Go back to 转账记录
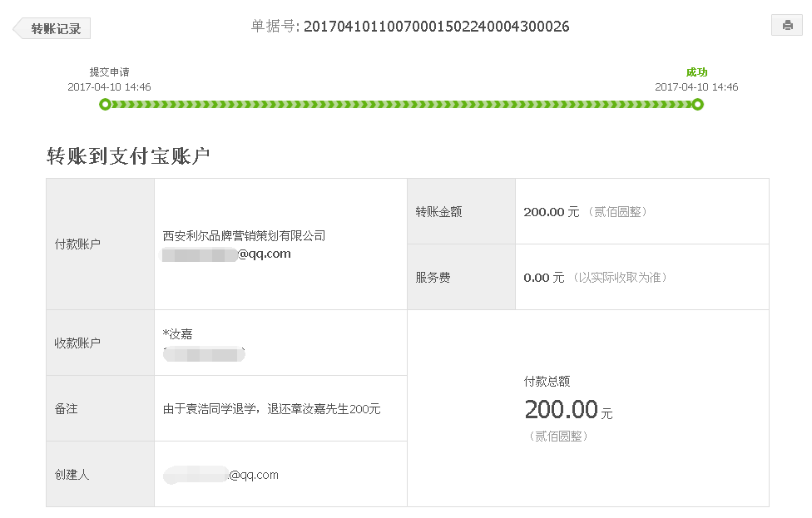 (x=52, y=28)
